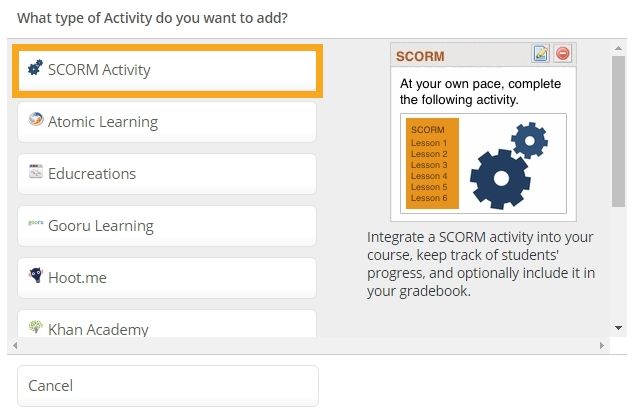Click the edit pencil icon in SCORM preview
635x415 pixels.
[x=541, y=53]
